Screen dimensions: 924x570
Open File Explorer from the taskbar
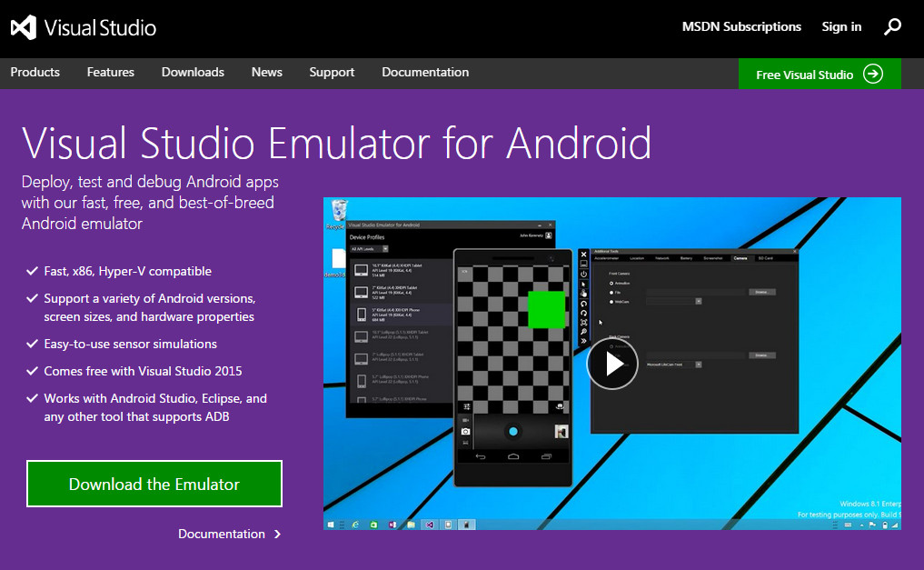pos(411,524)
